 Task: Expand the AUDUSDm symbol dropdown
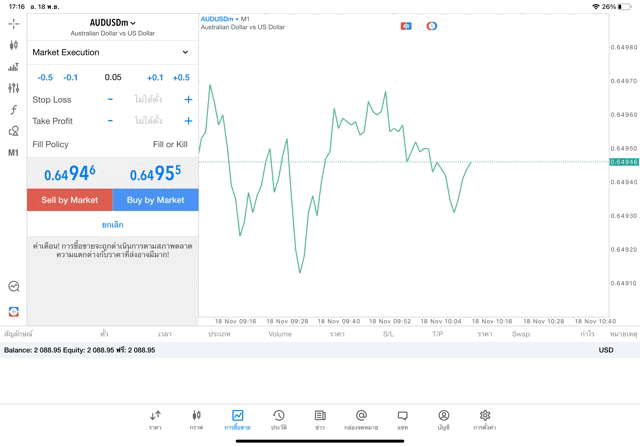tap(112, 23)
